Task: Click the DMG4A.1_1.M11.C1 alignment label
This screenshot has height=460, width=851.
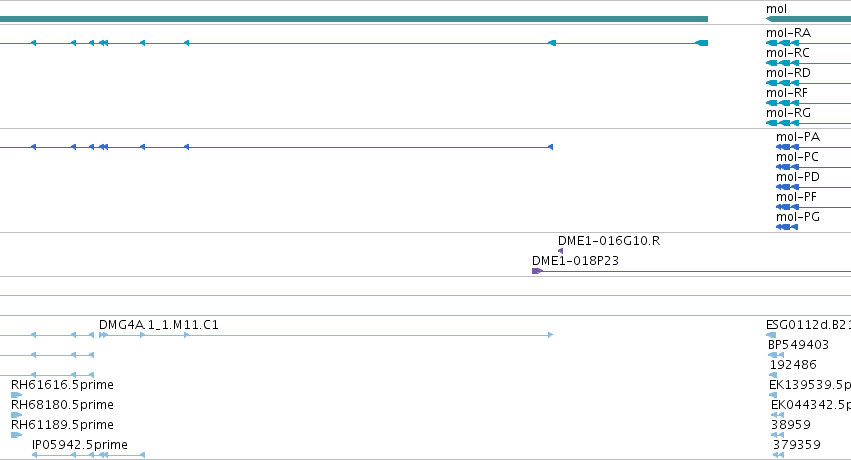Action: point(158,325)
